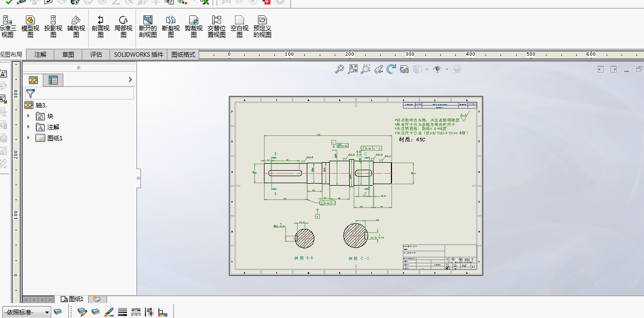Create a Detail View (局部视图)
The width and height of the screenshot is (644, 318).
[124, 26]
